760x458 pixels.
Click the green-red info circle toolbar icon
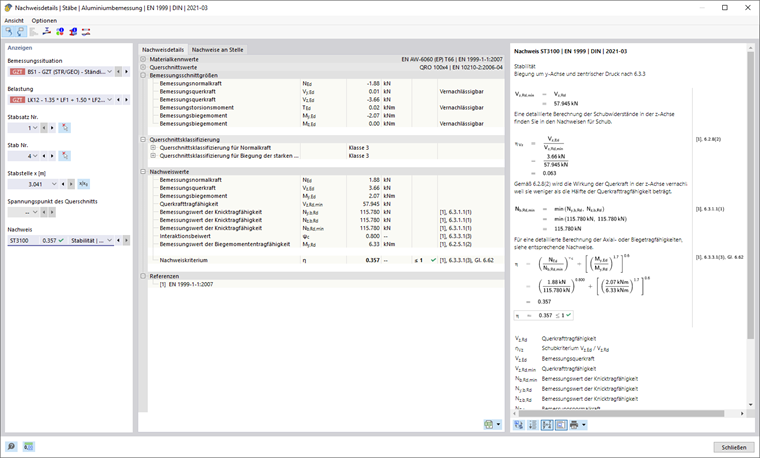click(60, 32)
